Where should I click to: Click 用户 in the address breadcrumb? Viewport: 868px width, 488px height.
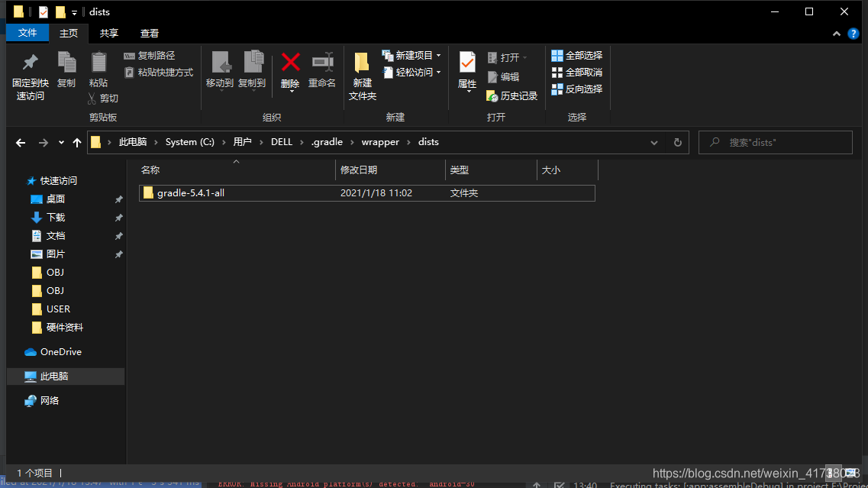243,142
